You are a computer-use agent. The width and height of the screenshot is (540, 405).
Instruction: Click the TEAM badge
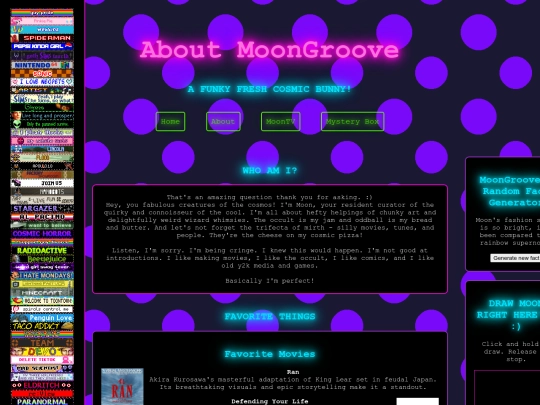point(42,343)
